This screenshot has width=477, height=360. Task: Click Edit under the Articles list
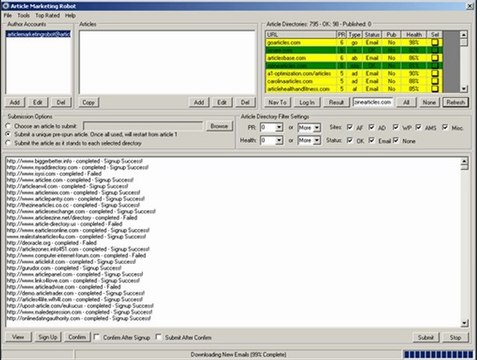[x=222, y=102]
